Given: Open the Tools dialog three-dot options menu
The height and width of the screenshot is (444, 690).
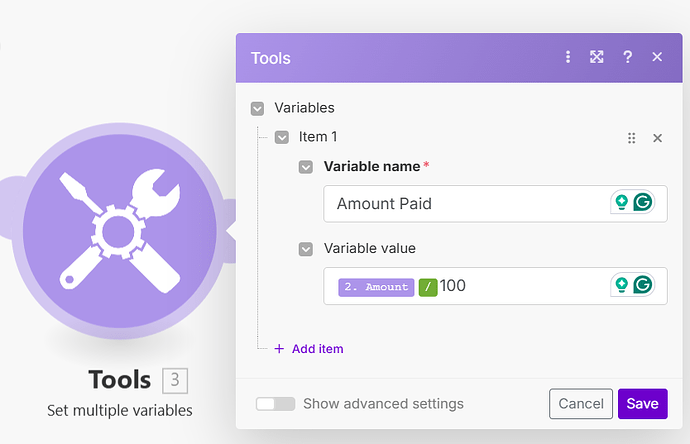Looking at the screenshot, I should tap(568, 58).
